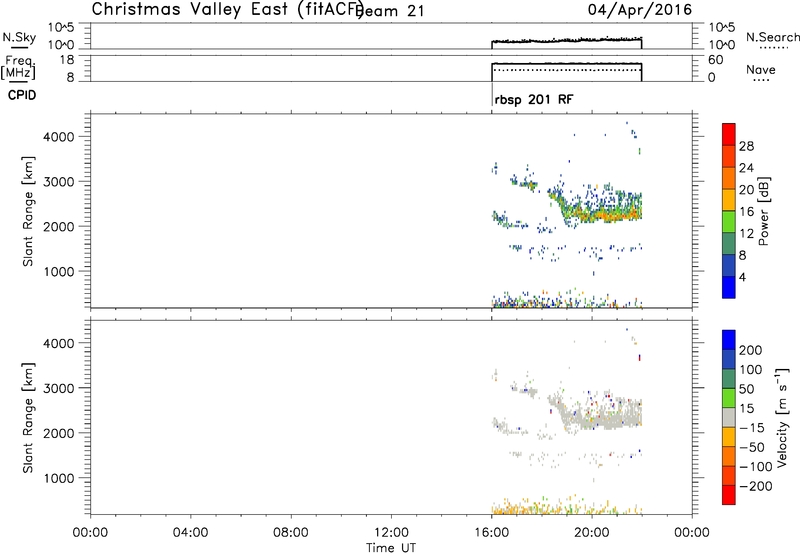Click the left '10^5' tick of noise axis
Screen dimensions: 800x554
(x=61, y=27)
